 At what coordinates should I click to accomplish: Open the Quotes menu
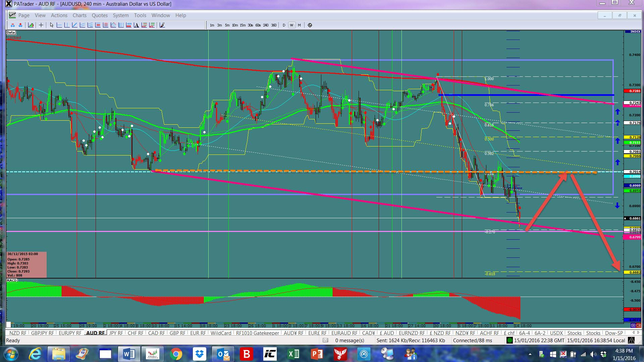pyautogui.click(x=100, y=15)
